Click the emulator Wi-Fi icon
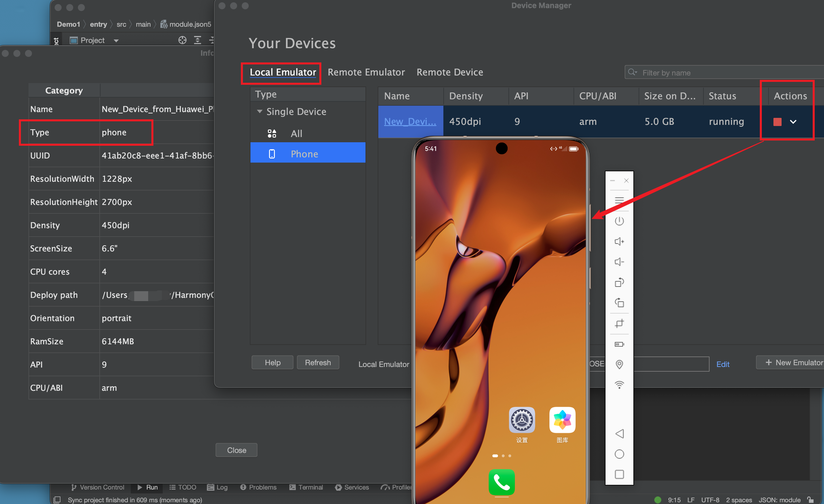The height and width of the screenshot is (504, 824). point(619,385)
